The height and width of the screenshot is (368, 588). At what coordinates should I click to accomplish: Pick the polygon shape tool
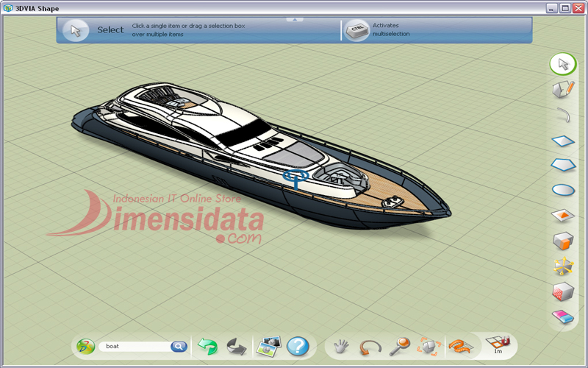pos(563,164)
